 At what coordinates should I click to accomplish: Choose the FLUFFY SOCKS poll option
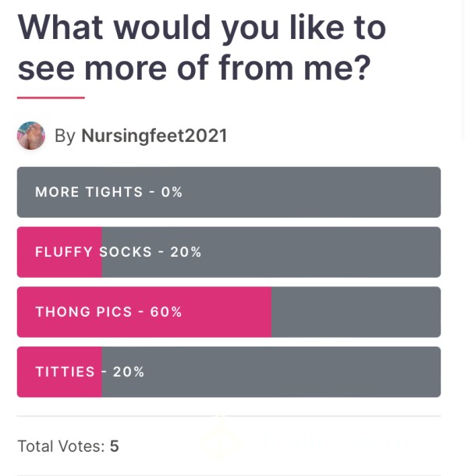pyautogui.click(x=229, y=252)
